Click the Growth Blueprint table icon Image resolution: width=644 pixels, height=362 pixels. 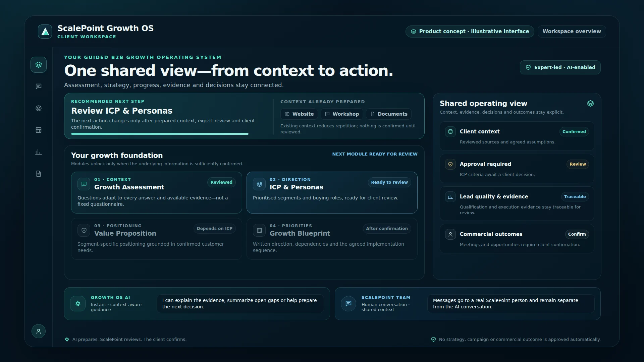coord(259,230)
